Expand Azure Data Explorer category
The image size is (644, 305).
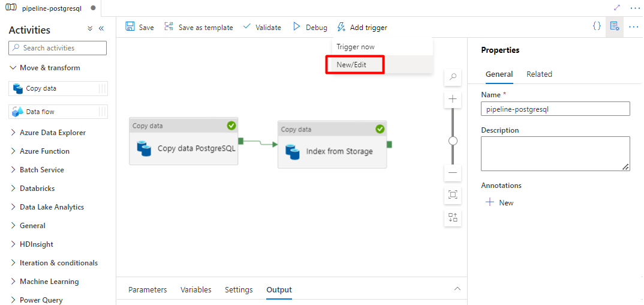[48, 133]
